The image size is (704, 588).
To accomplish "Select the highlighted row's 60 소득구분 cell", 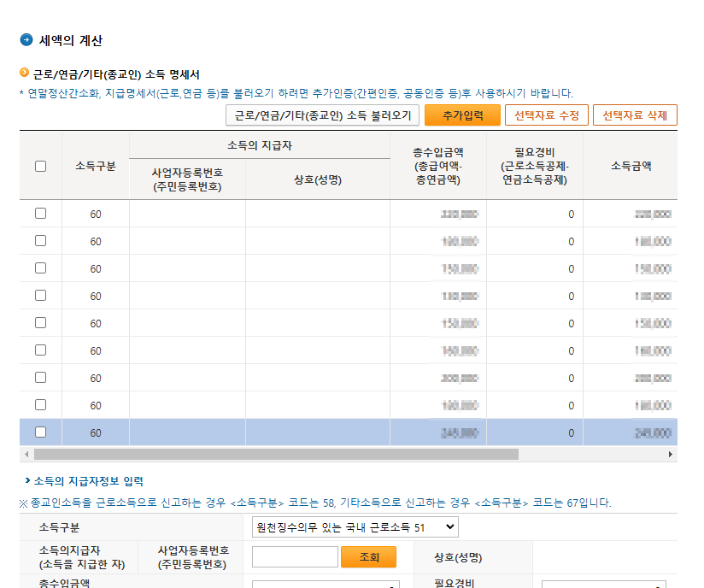I will click(x=96, y=433).
